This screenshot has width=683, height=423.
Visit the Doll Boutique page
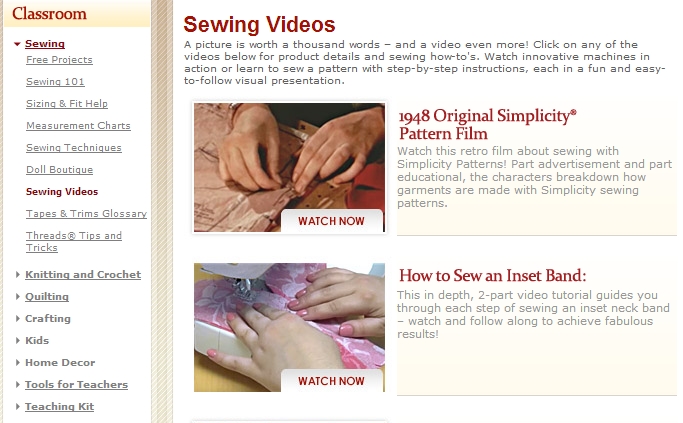pyautogui.click(x=59, y=169)
